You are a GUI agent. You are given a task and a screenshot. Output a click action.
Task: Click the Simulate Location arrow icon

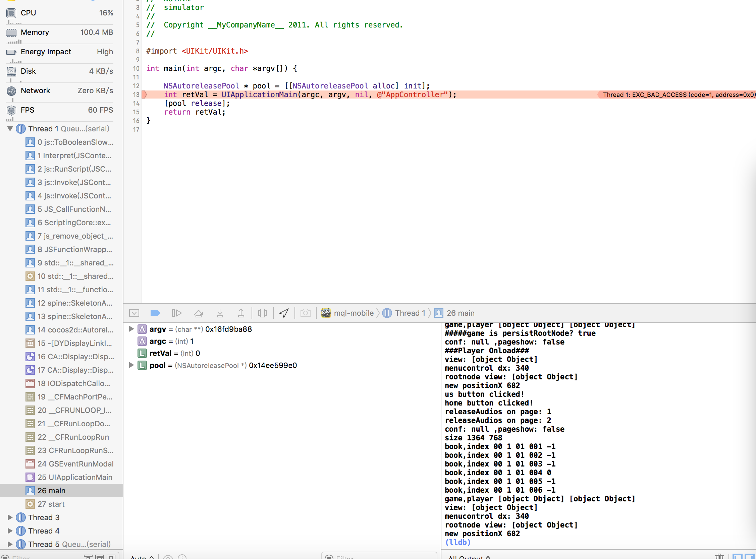(284, 313)
